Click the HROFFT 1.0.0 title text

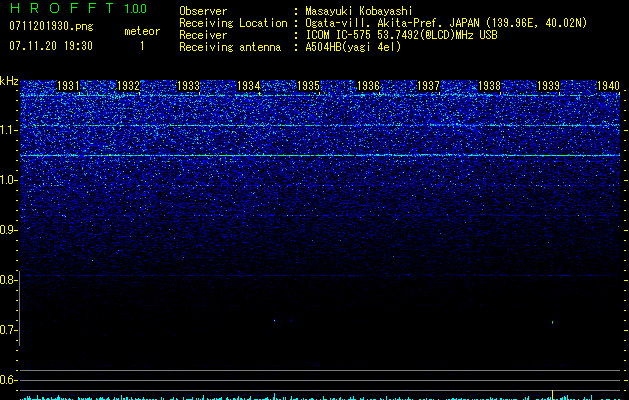pos(79,8)
